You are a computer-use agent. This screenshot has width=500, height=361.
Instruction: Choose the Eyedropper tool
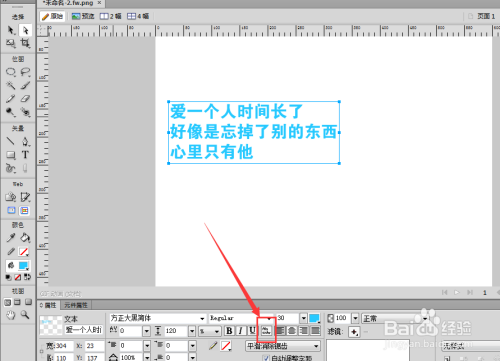[x=11, y=238]
